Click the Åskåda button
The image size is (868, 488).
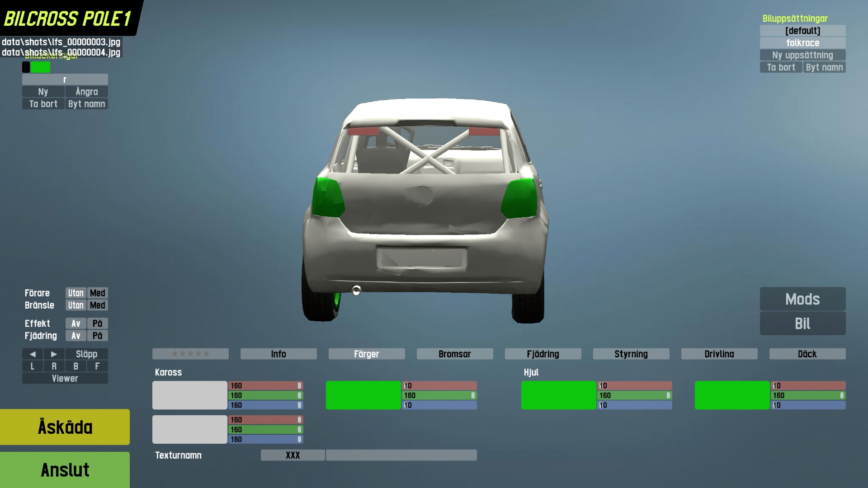65,427
